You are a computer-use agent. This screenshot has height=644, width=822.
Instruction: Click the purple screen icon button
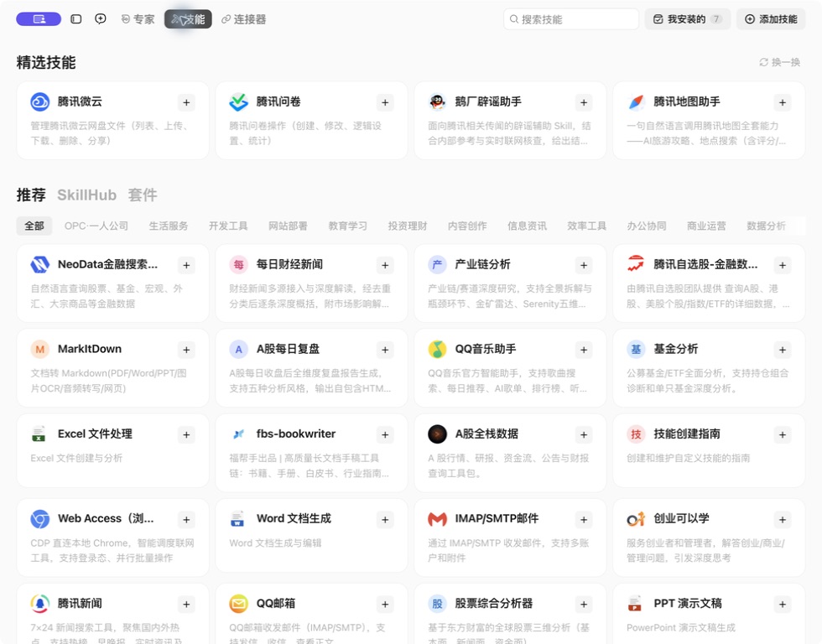39,19
